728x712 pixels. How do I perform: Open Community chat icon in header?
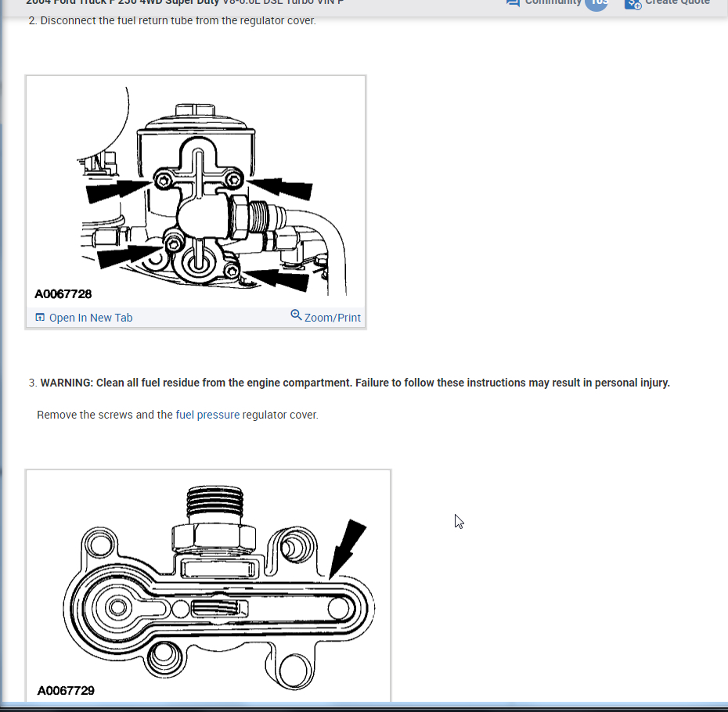point(513,3)
